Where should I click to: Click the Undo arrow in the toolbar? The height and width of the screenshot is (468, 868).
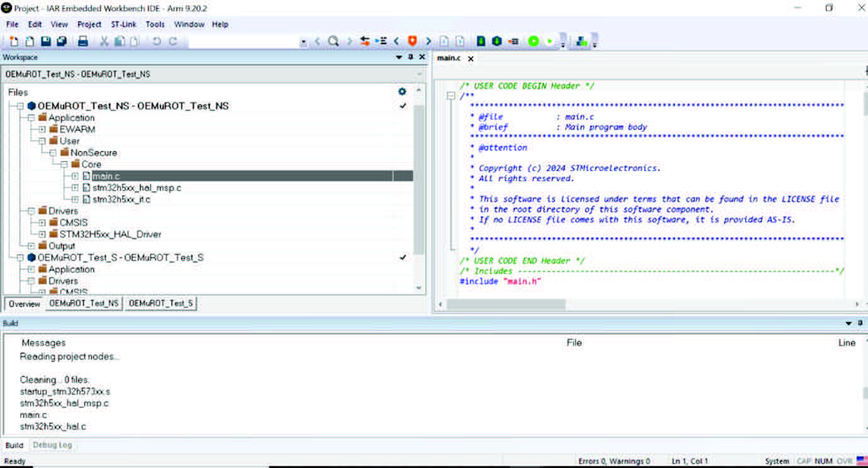tap(157, 42)
